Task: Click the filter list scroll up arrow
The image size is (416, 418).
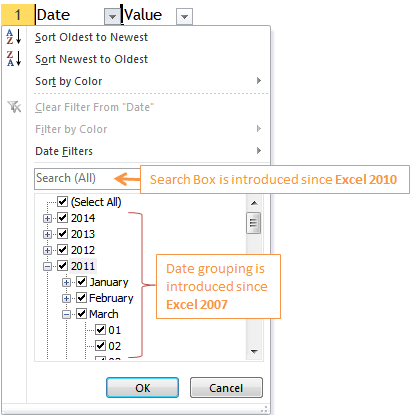Action: (x=254, y=203)
